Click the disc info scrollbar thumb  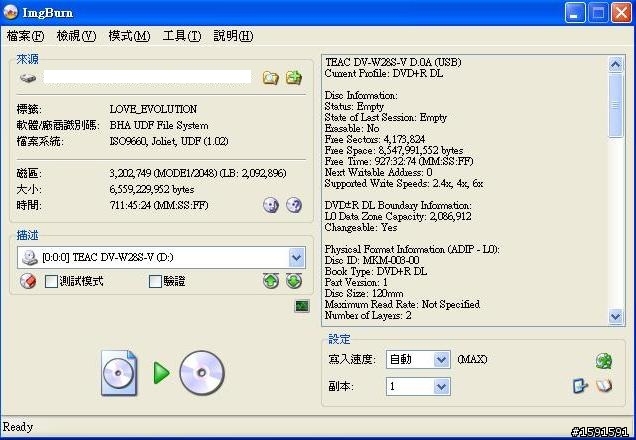(616, 105)
